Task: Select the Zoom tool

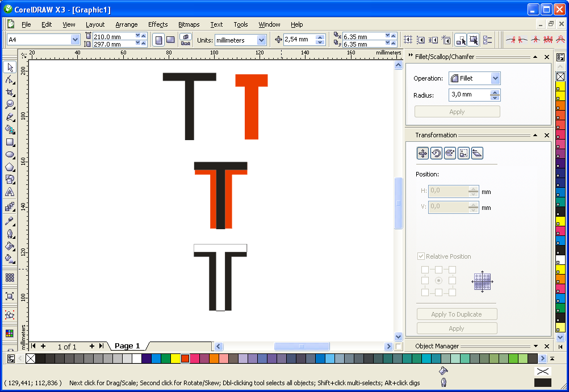Action: (10, 104)
